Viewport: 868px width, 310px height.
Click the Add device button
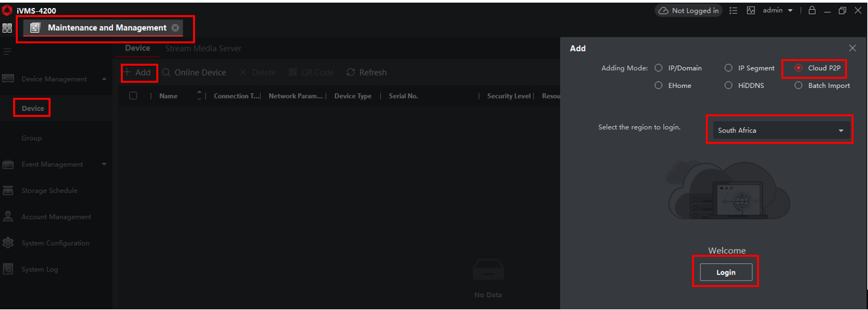138,72
